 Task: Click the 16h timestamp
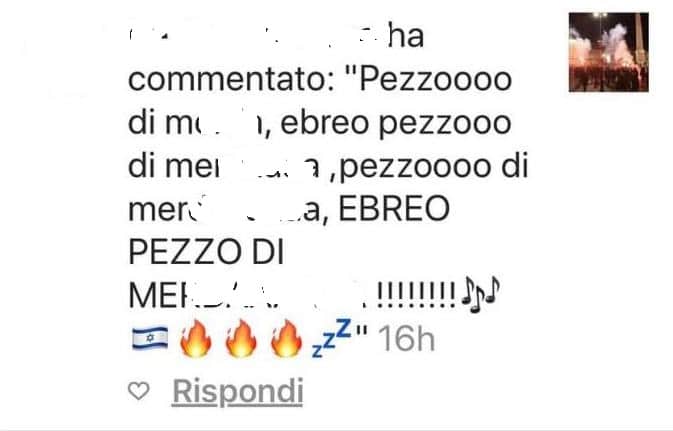(x=407, y=339)
